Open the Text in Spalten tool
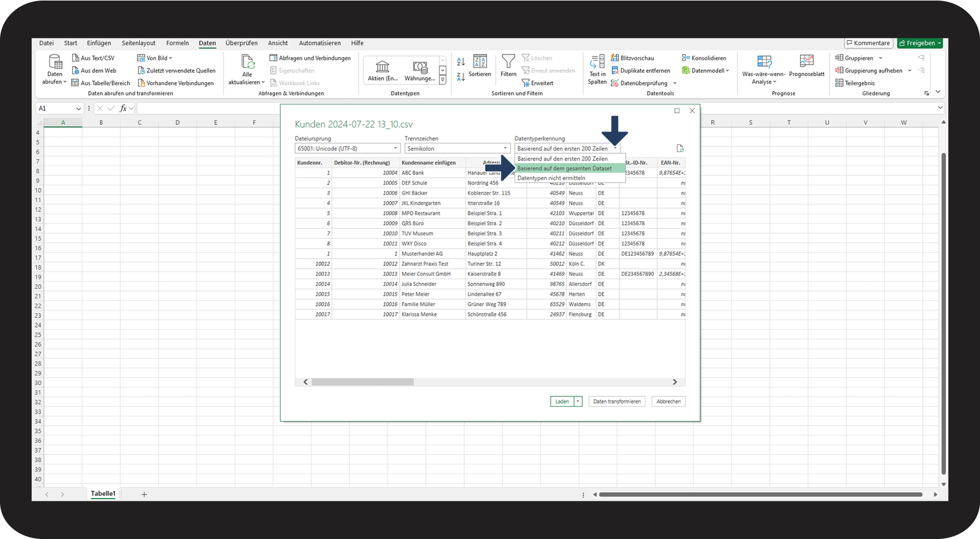The width and height of the screenshot is (980, 539). [597, 62]
